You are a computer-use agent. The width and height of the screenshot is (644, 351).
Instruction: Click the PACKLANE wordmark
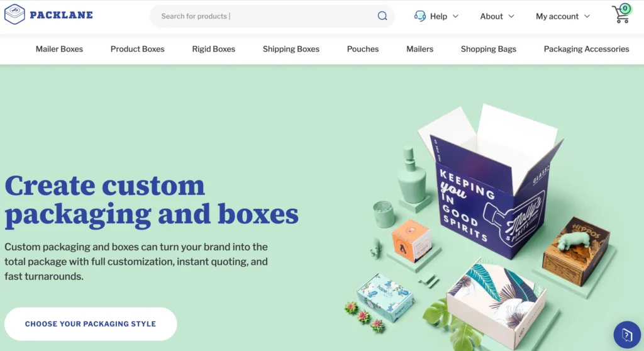click(61, 15)
